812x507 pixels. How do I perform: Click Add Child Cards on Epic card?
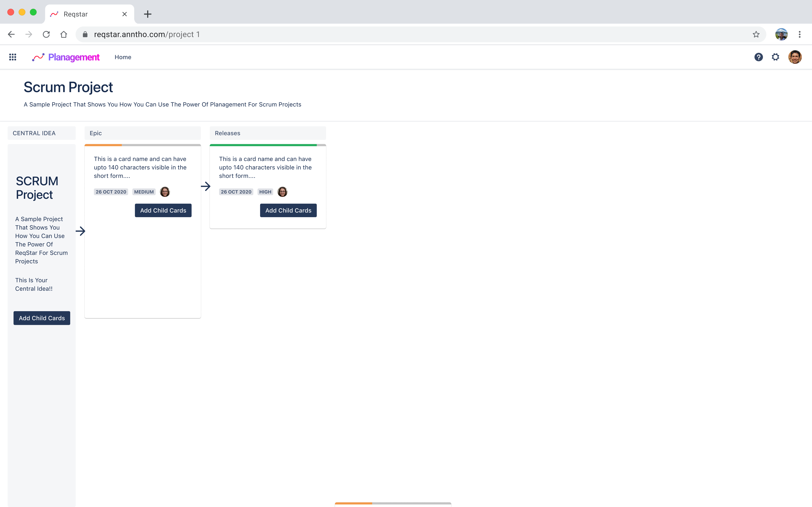point(163,211)
